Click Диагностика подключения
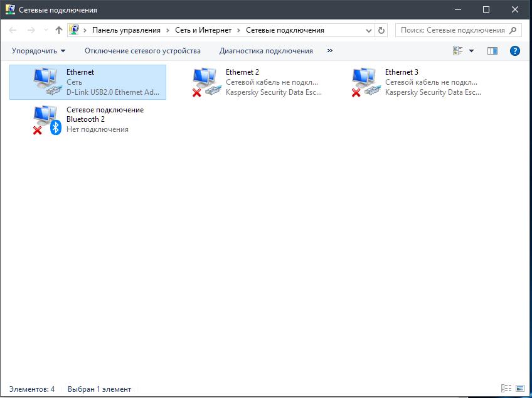 (266, 51)
